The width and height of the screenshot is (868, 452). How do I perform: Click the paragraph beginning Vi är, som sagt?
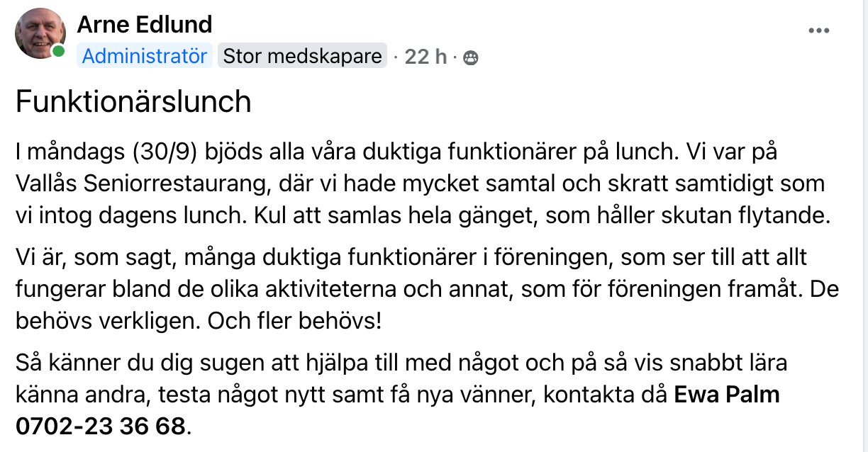pos(411,288)
